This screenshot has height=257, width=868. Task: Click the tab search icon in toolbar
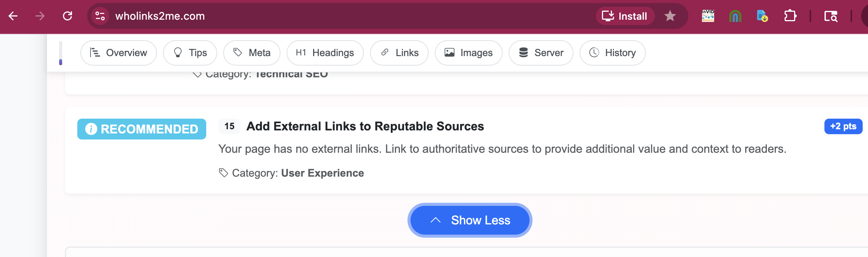830,16
